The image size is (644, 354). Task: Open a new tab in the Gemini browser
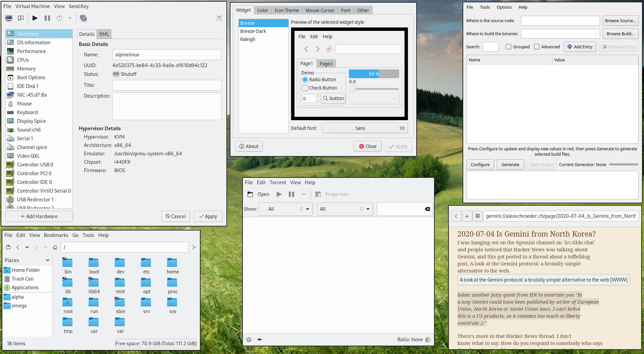click(x=467, y=216)
